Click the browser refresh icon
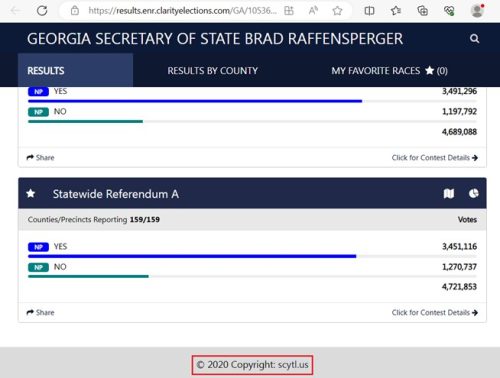Image resolution: width=500 pixels, height=378 pixels. (x=42, y=11)
